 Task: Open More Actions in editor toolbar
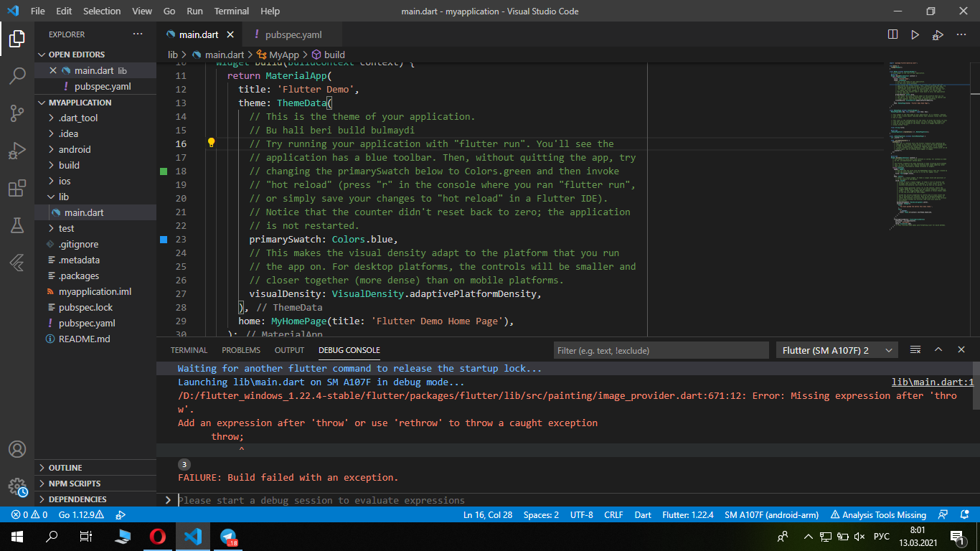tap(960, 34)
